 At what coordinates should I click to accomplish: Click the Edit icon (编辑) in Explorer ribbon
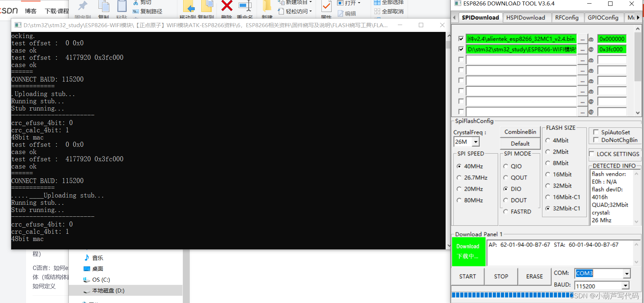(340, 13)
